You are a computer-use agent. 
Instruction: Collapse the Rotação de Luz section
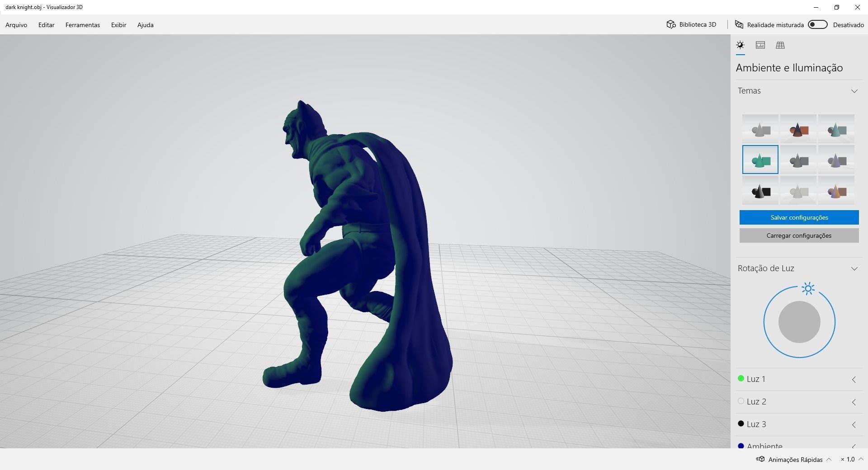point(854,268)
